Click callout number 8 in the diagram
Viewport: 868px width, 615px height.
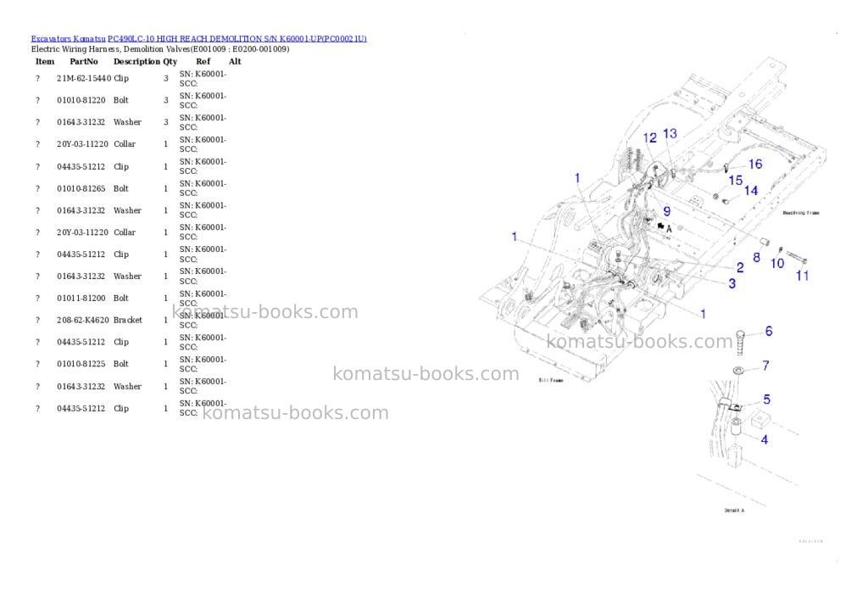756,257
